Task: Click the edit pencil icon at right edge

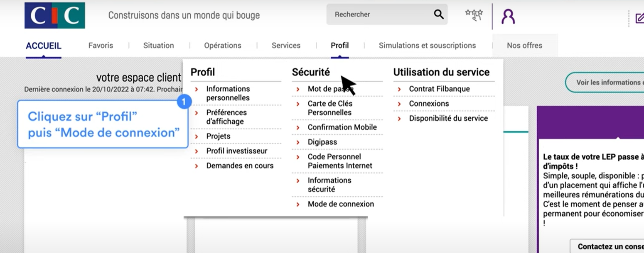Action: 639,18
